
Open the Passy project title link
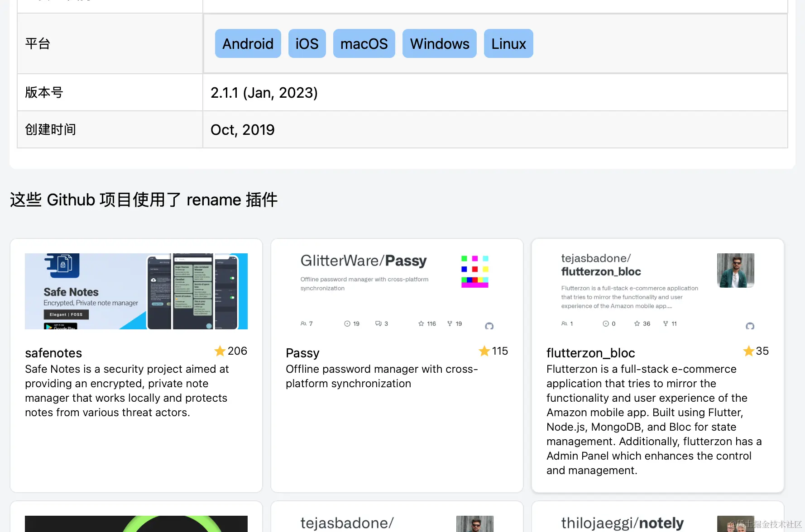pos(302,353)
